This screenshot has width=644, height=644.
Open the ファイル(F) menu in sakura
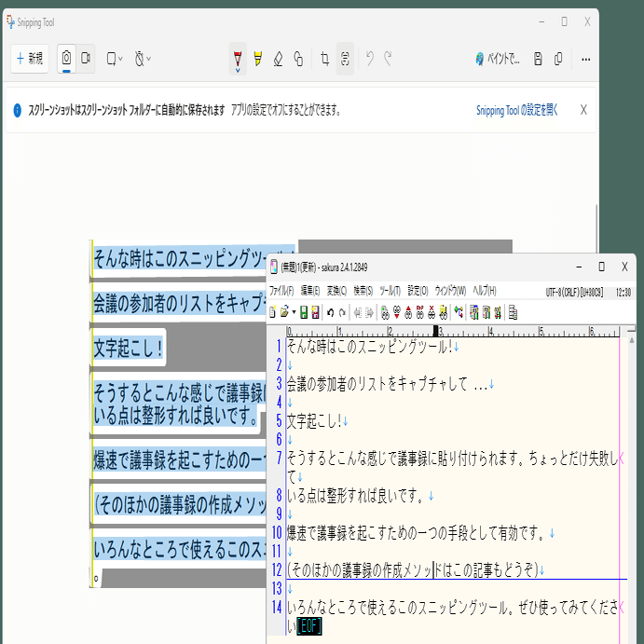tap(281, 291)
